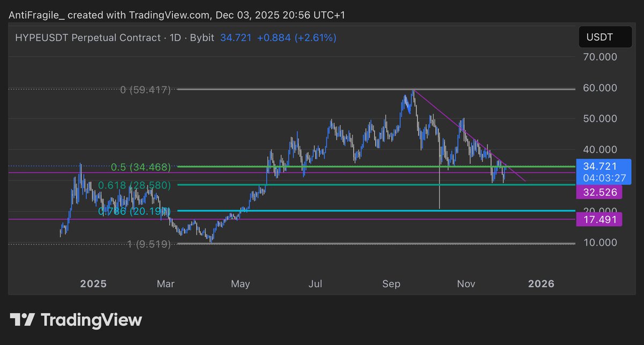
Task: Click the purple 32.526 price label
Action: pyautogui.click(x=599, y=192)
